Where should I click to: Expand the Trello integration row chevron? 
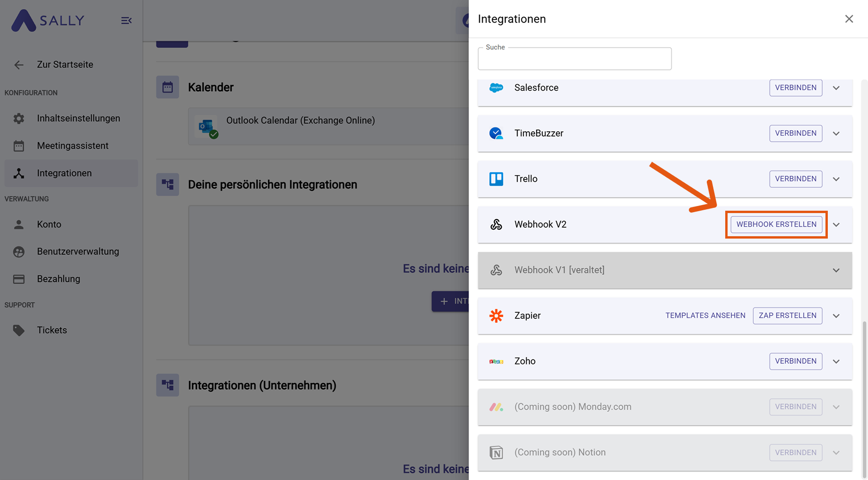coord(836,179)
